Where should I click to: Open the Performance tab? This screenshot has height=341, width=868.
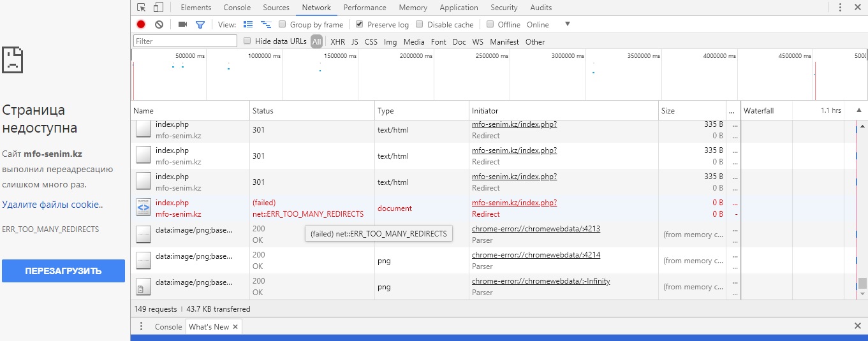pyautogui.click(x=364, y=8)
